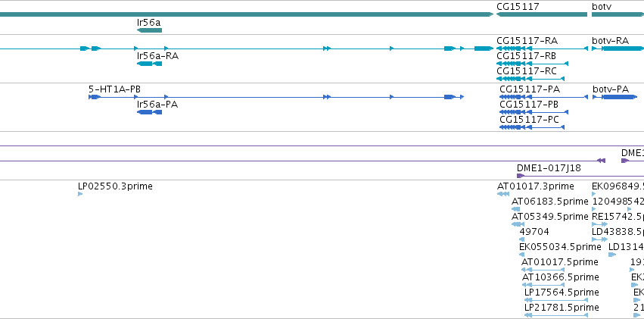The width and height of the screenshot is (644, 319).
Task: Select the DME1-017J18 start arrow glyph
Action: (x=521, y=176)
